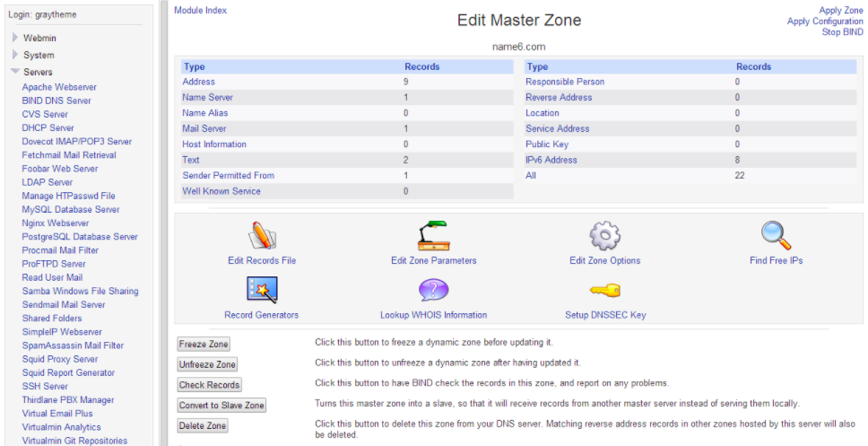Viewport: 868px width, 446px height.
Task: Click the Edit Zone Parameters desk lamp icon
Action: (433, 235)
